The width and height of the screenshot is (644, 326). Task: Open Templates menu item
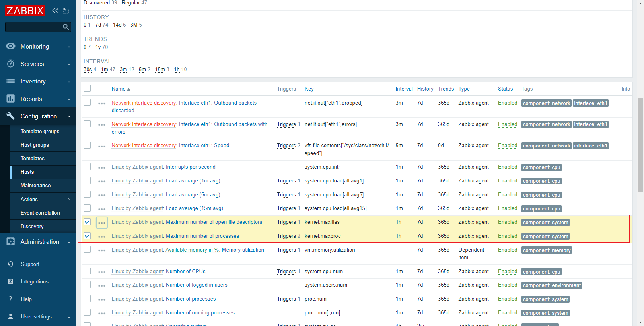pos(33,158)
